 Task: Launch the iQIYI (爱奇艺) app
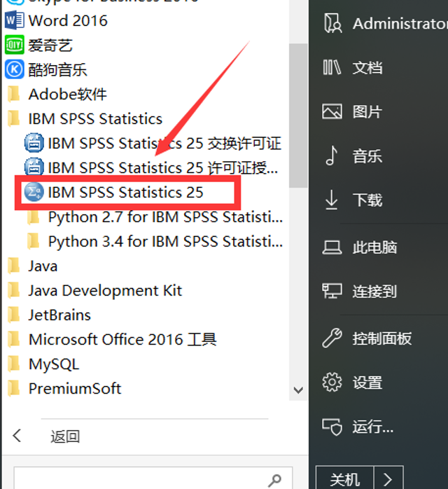click(39, 45)
